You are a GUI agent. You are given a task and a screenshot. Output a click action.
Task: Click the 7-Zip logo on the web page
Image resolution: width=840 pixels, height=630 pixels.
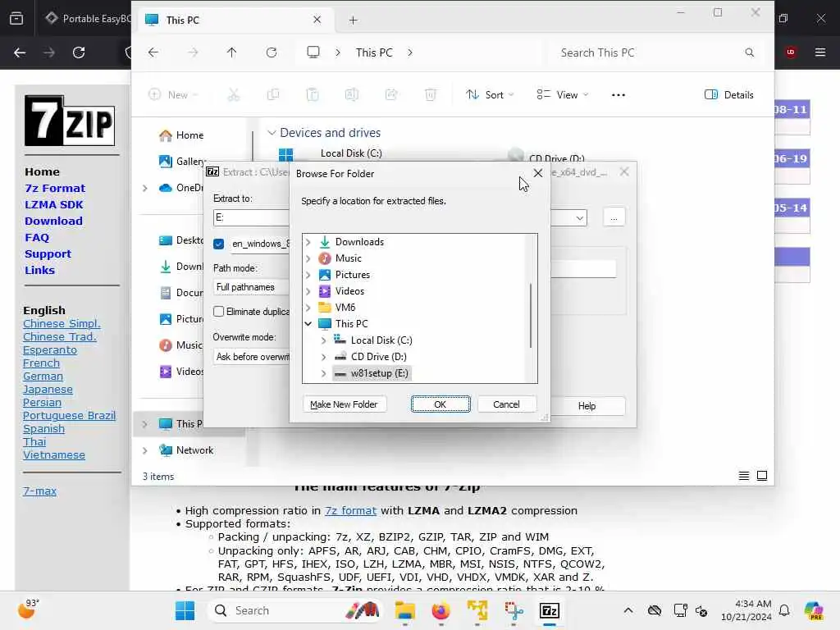click(70, 121)
